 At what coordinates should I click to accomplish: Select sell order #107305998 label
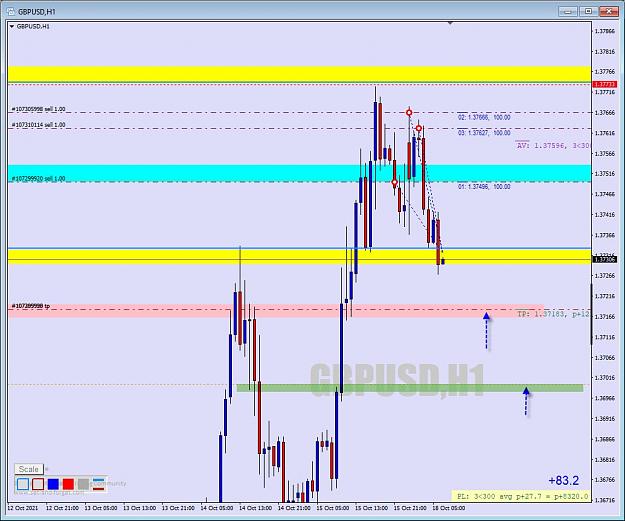click(39, 109)
